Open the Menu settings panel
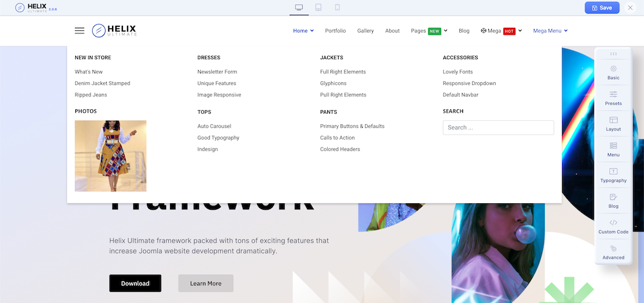The height and width of the screenshot is (303, 644). pos(613,150)
